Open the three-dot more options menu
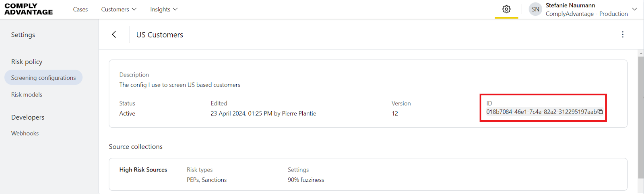Screen dimensions: 644x194 [x=623, y=35]
